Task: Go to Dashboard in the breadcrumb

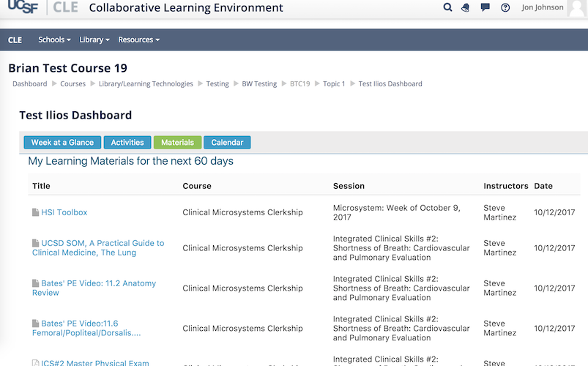Action: click(x=29, y=84)
